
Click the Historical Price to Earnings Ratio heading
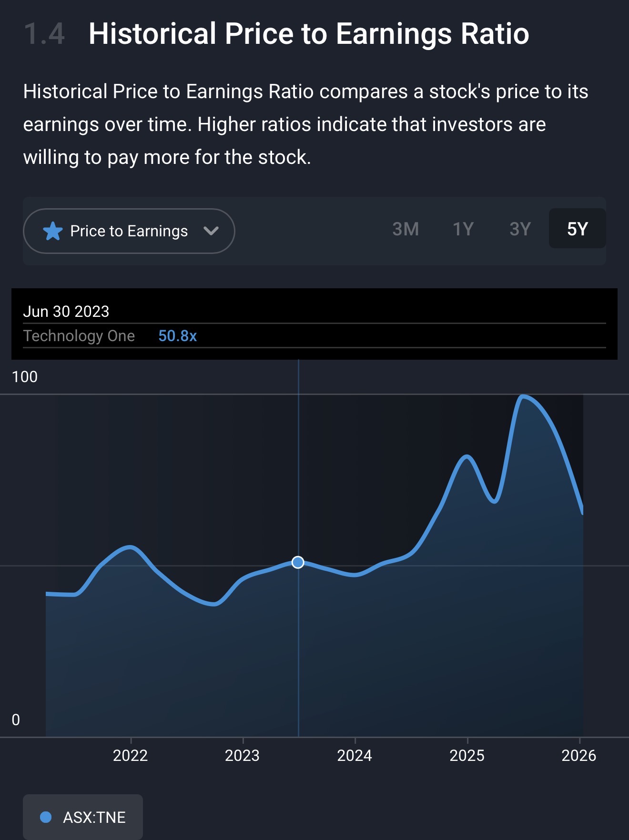coord(309,34)
